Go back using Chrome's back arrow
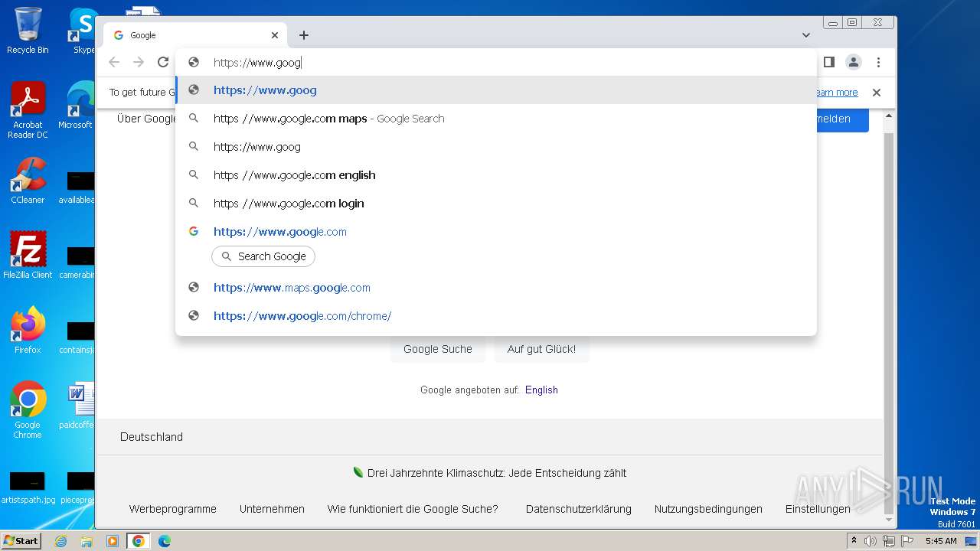Image resolution: width=980 pixels, height=551 pixels. 114,62
